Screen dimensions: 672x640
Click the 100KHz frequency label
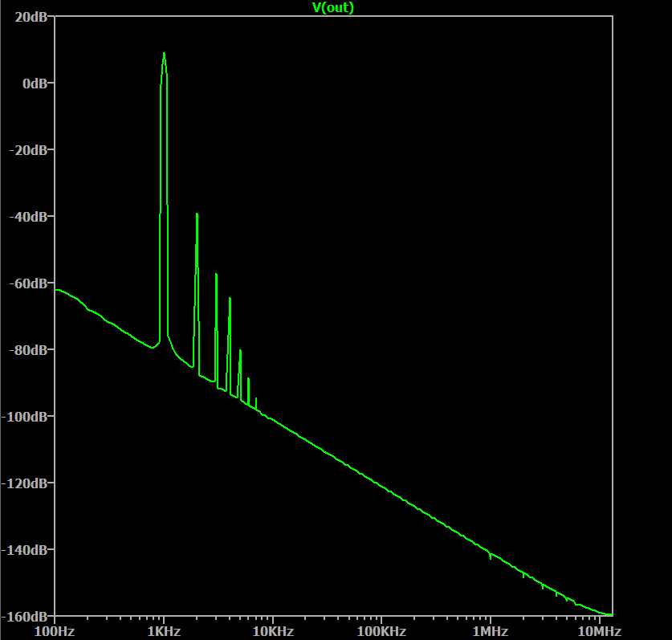coord(381,631)
